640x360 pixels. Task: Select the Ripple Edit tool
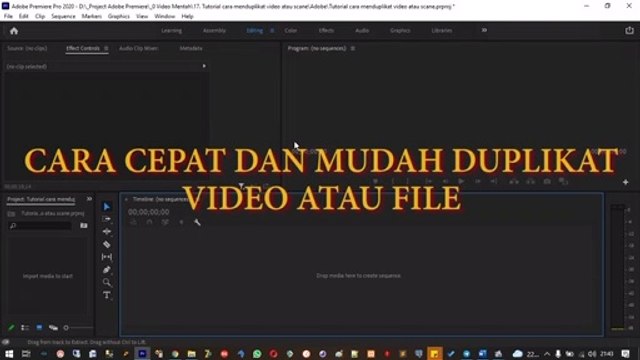coord(107,231)
